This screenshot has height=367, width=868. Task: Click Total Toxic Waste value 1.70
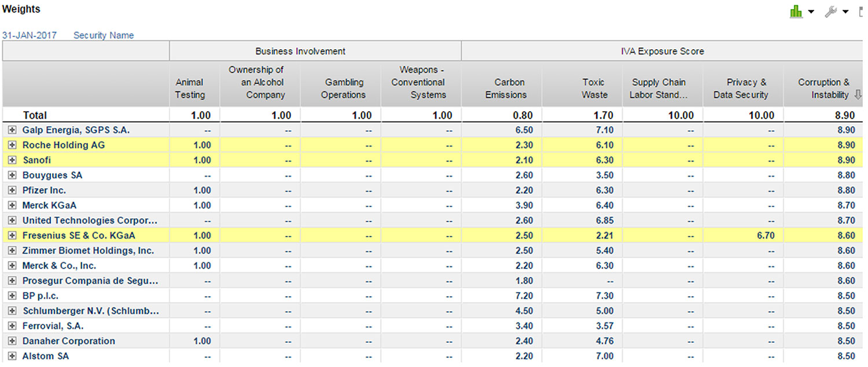[x=603, y=115]
